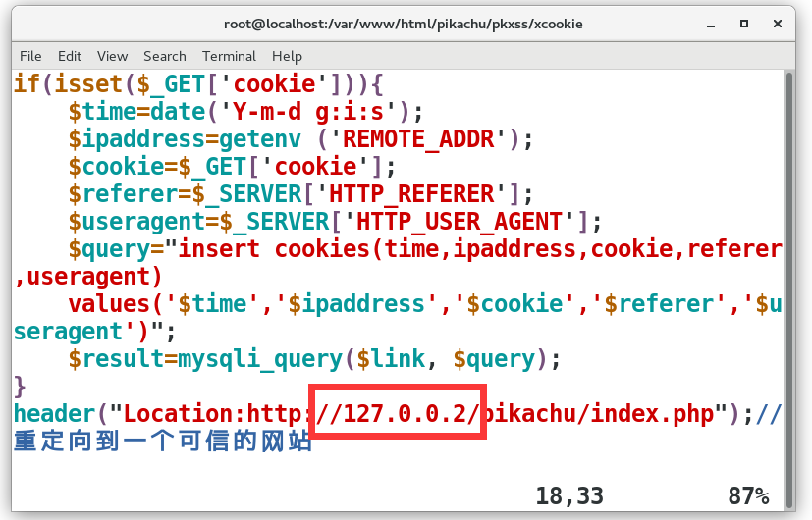This screenshot has width=812, height=520.
Task: Click the "$referer=$_SERVER" text
Action: (186, 193)
